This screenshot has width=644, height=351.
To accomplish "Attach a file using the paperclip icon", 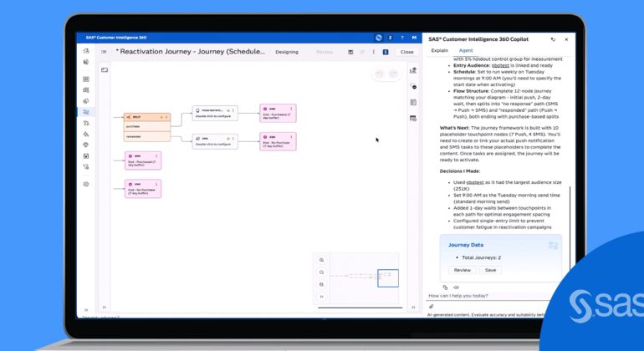I will (432, 306).
